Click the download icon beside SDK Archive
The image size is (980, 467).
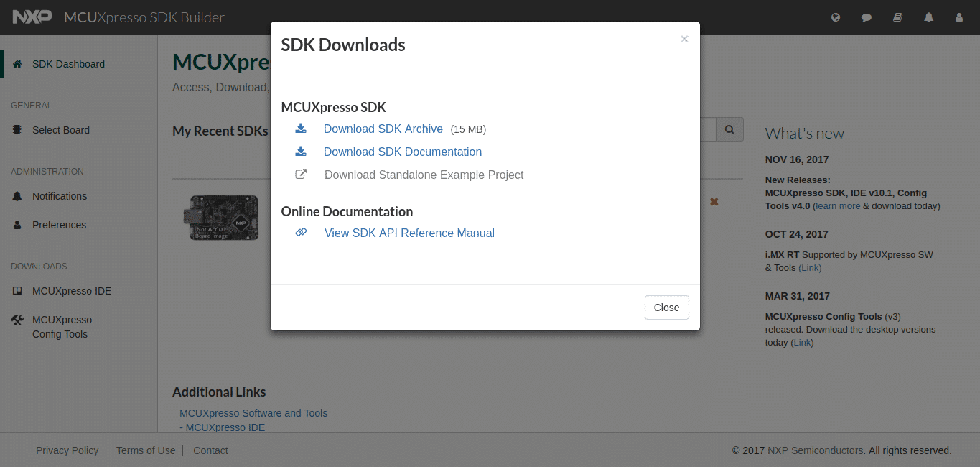pos(301,129)
